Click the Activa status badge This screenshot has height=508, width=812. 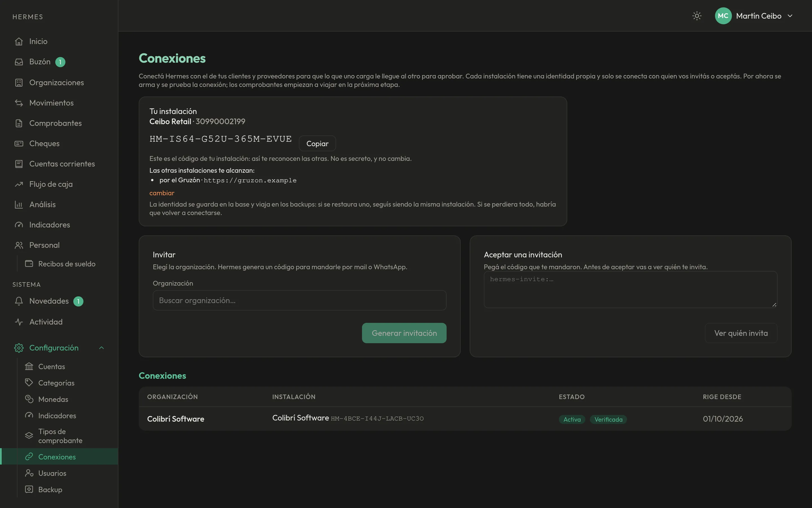pos(572,419)
